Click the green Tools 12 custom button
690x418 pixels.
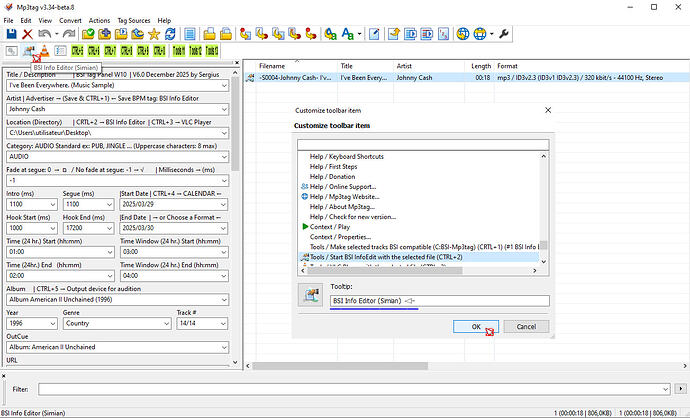point(195,51)
